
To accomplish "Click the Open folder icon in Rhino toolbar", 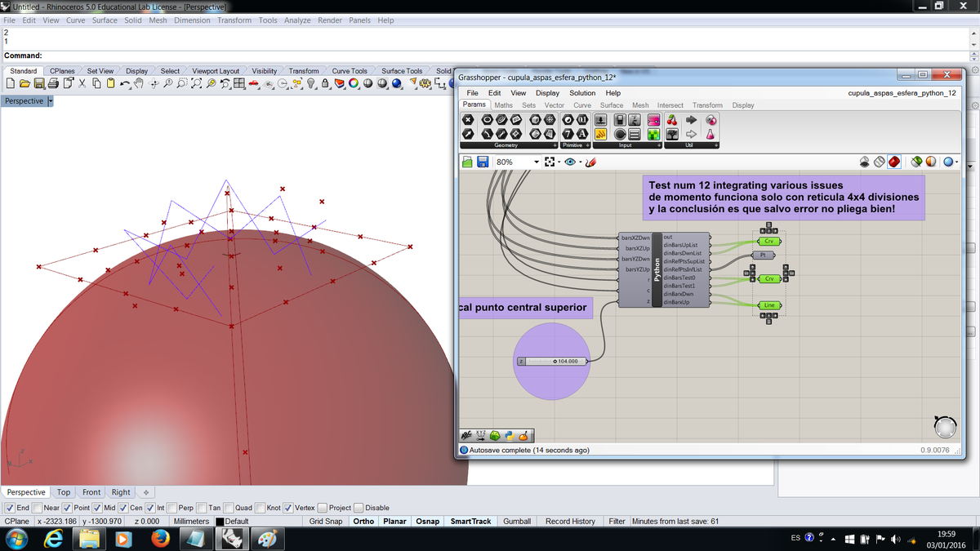I will (24, 83).
